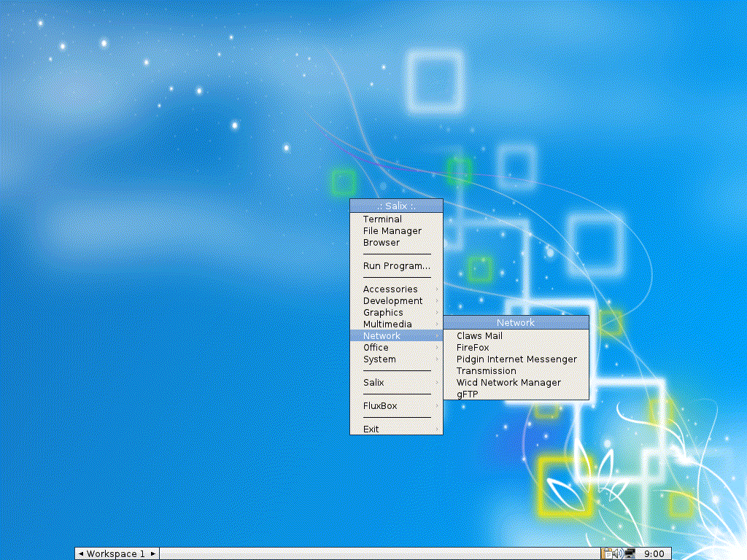Expand the Accessories submenu
Screen dimensions: 747x560
coord(396,289)
